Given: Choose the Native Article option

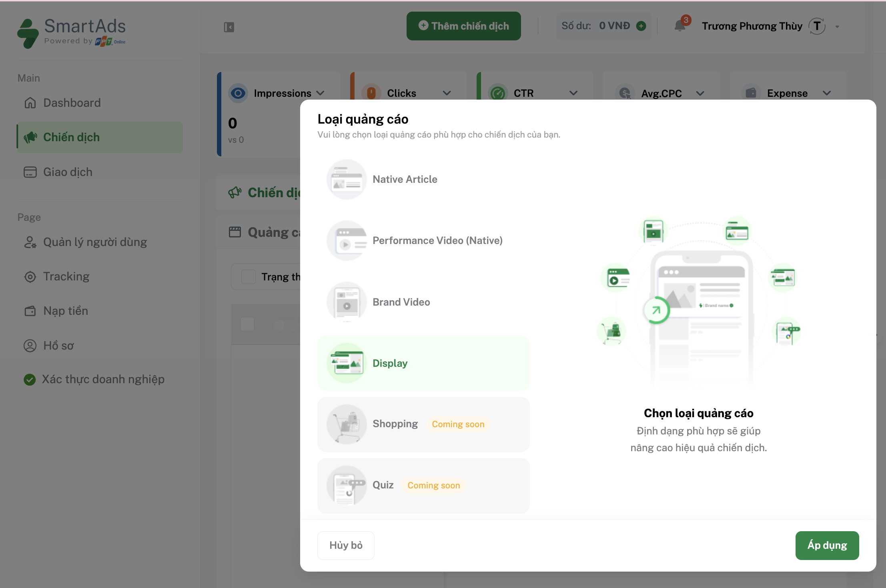Looking at the screenshot, I should point(405,179).
